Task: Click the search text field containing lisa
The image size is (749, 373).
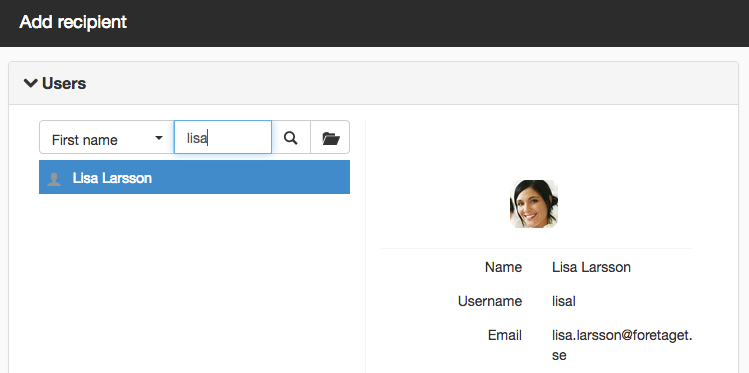Action: point(223,138)
